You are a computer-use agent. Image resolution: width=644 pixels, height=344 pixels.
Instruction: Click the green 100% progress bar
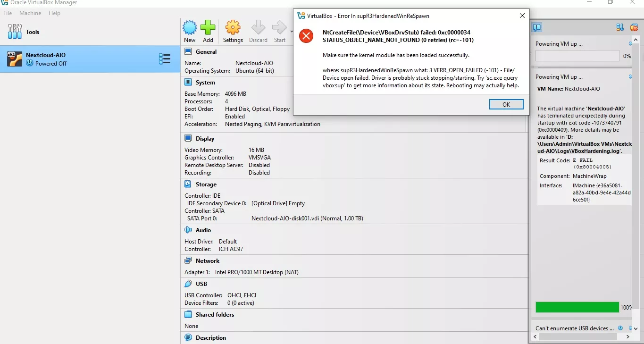tap(577, 307)
